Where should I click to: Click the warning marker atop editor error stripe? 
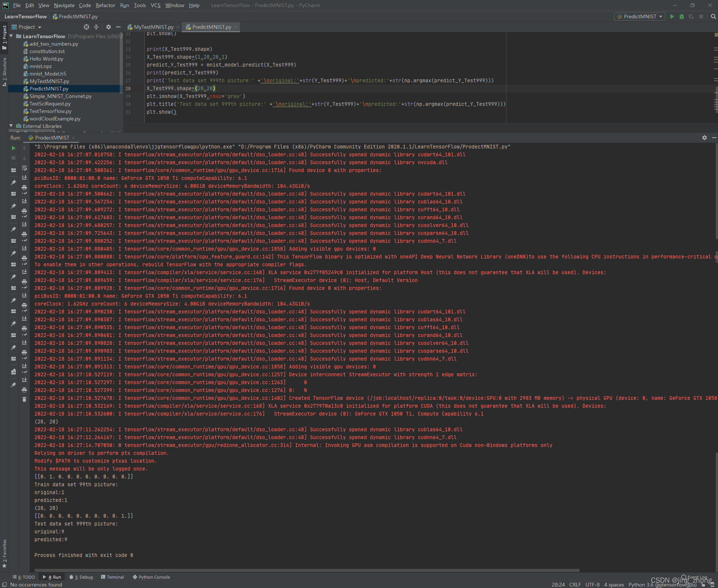tap(716, 35)
